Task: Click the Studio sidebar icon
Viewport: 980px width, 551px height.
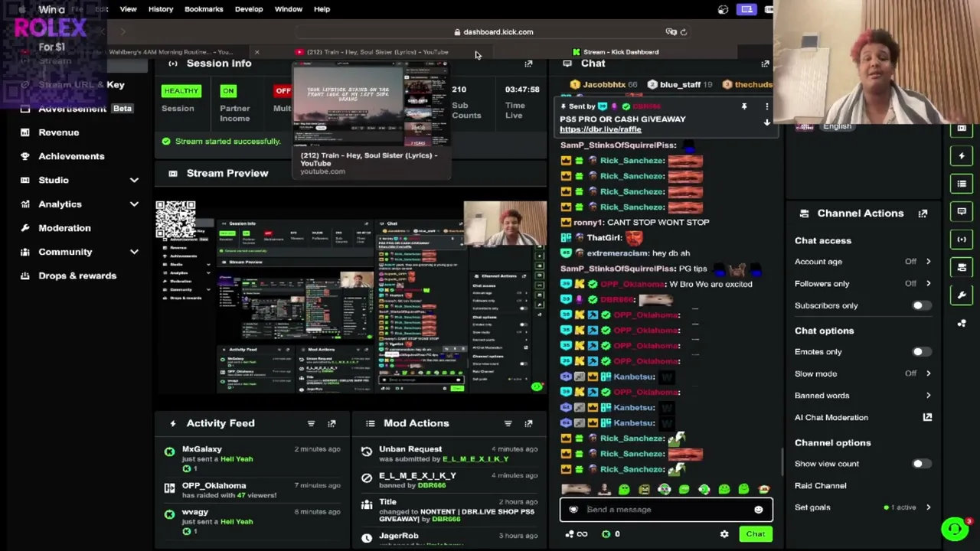Action: point(25,180)
